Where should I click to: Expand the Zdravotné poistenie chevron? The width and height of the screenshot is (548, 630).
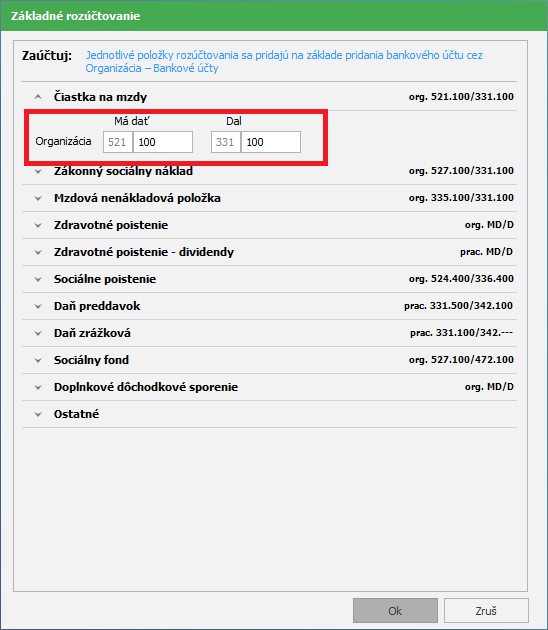[x=38, y=225]
